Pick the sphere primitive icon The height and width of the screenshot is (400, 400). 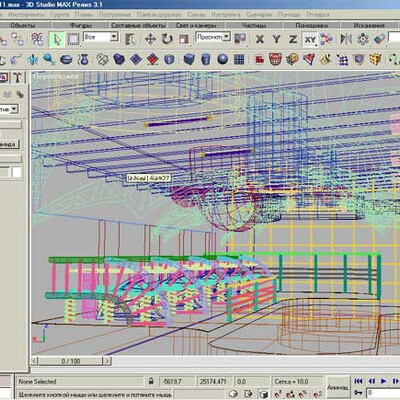[x=222, y=60]
